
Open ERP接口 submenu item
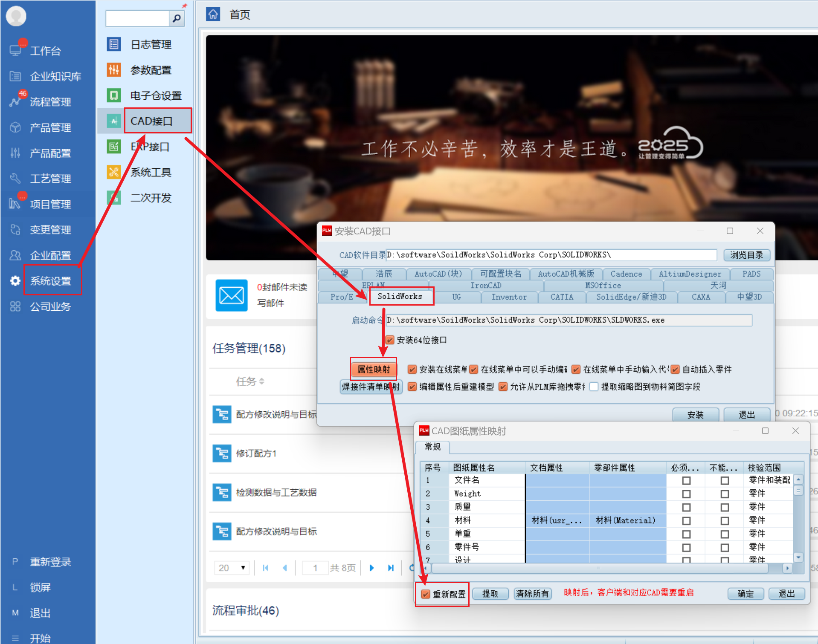pos(150,147)
